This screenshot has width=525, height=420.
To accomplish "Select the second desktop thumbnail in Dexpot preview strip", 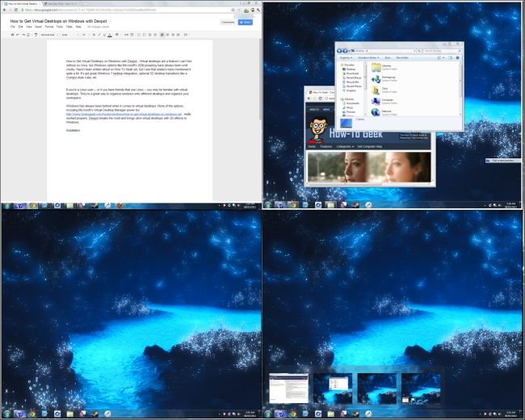I will (333, 388).
